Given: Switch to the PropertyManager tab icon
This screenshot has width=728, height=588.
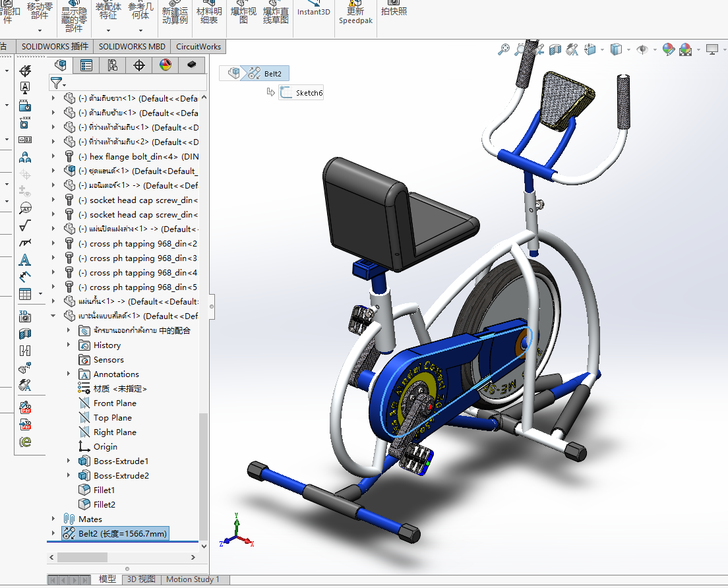Looking at the screenshot, I should click(86, 65).
